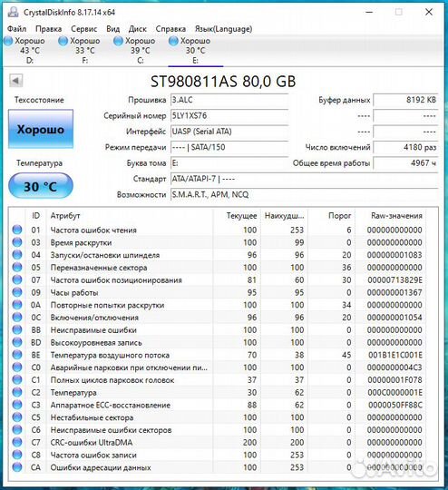Click the Атрибут column header
The height and width of the screenshot is (490, 448).
[x=65, y=216]
